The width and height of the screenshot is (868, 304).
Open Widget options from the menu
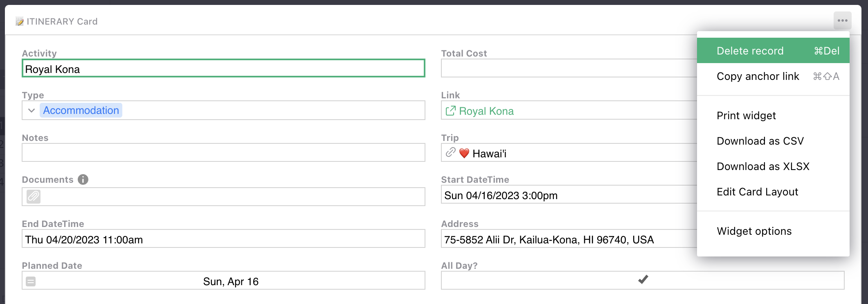point(754,231)
